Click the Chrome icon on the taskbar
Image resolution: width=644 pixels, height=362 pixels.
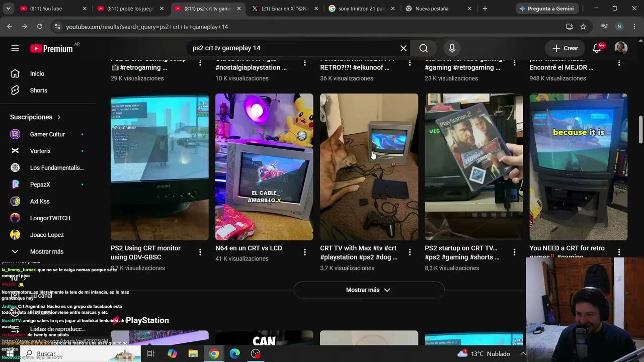214,353
